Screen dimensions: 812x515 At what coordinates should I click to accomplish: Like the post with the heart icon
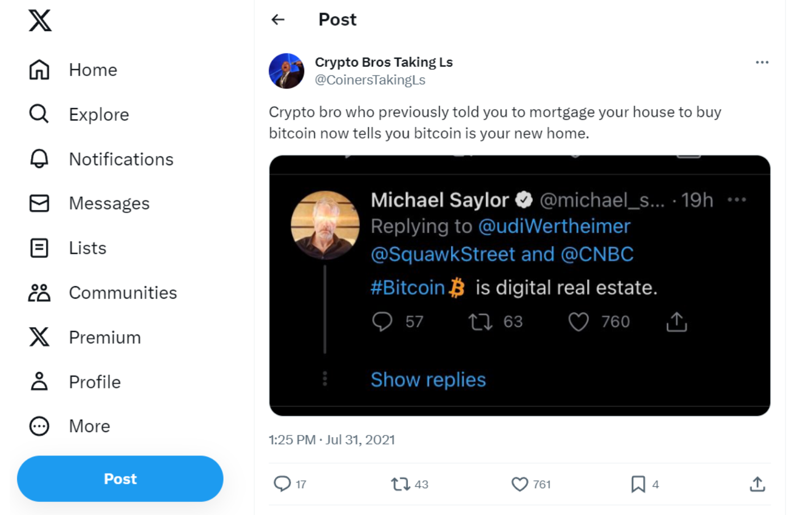520,484
